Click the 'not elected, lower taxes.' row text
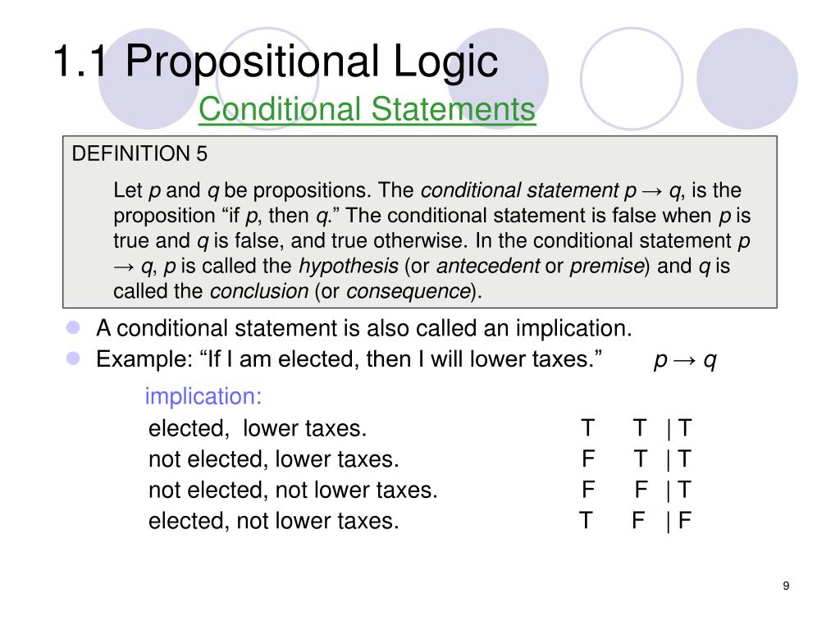The image size is (840, 630). pyautogui.click(x=273, y=459)
